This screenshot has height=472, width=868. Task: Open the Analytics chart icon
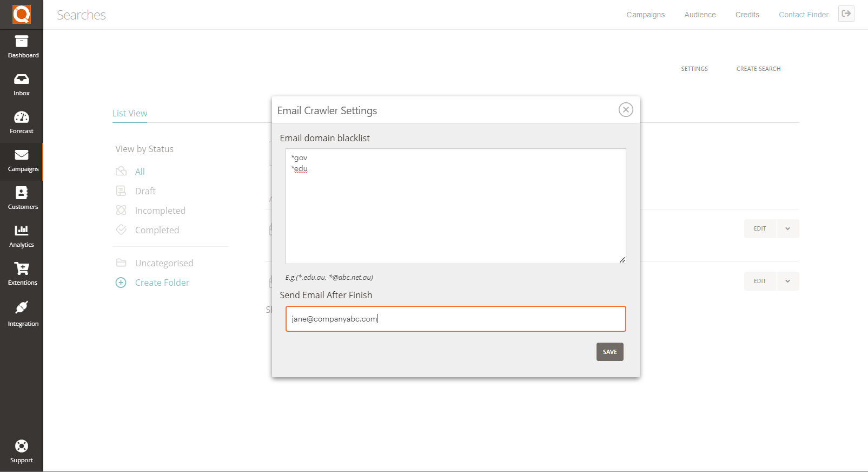point(22,231)
